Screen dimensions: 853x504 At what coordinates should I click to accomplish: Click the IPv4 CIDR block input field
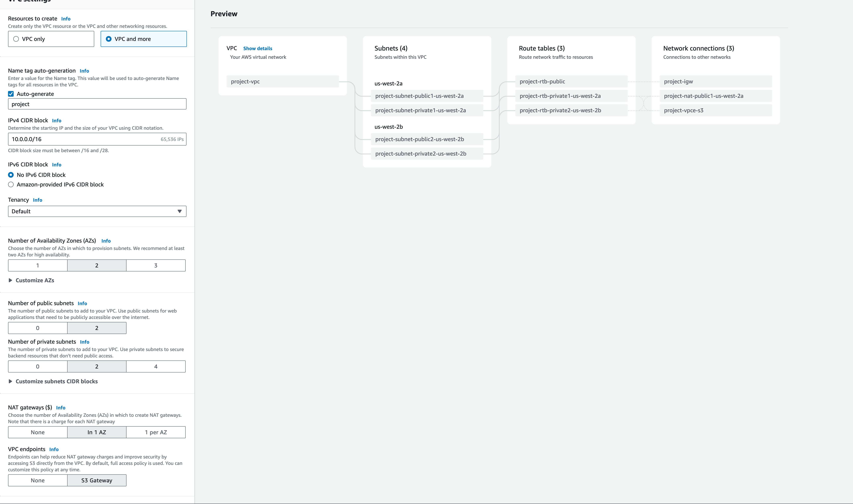[x=85, y=139]
